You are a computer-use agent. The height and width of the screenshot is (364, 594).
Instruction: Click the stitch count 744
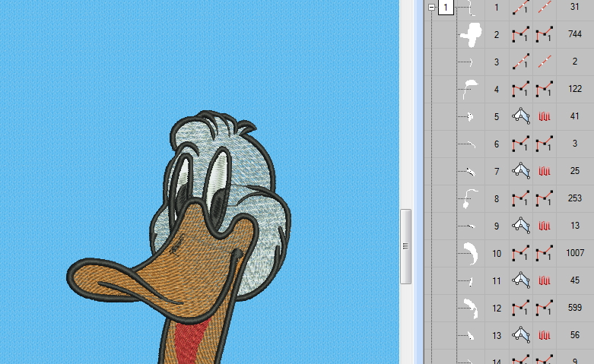(x=575, y=34)
